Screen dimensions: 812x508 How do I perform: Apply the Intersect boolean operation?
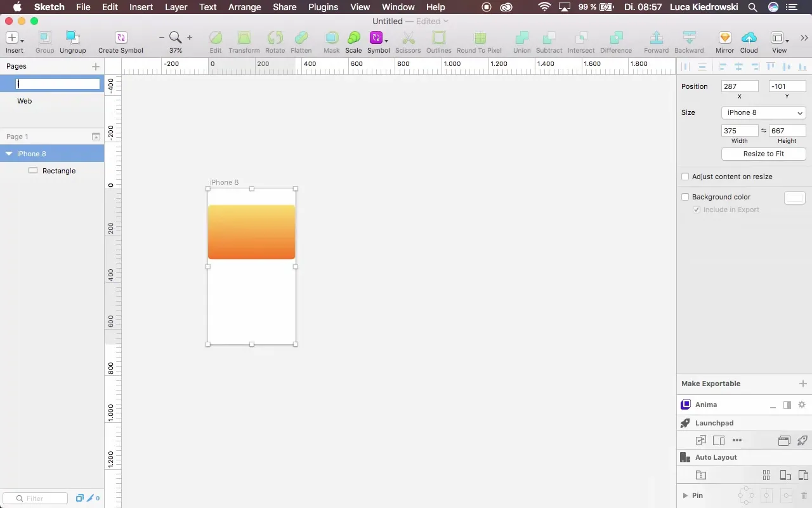pos(581,38)
